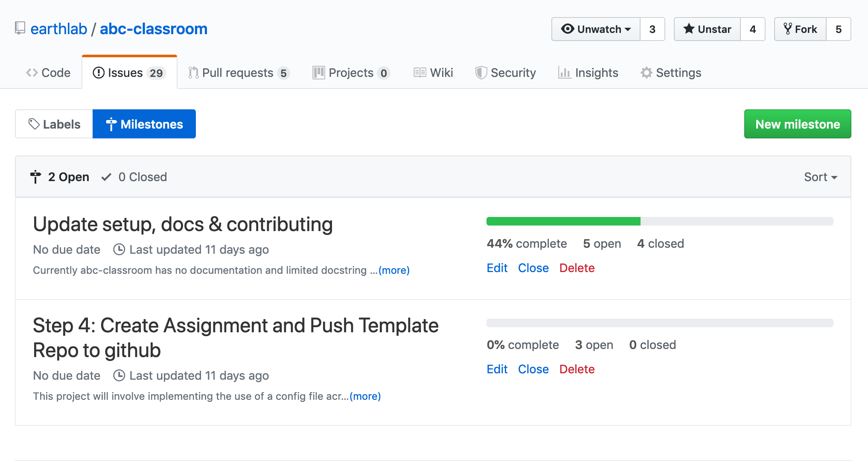Click the Code tab angle-brackets icon
This screenshot has height=463, width=868.
tap(32, 73)
